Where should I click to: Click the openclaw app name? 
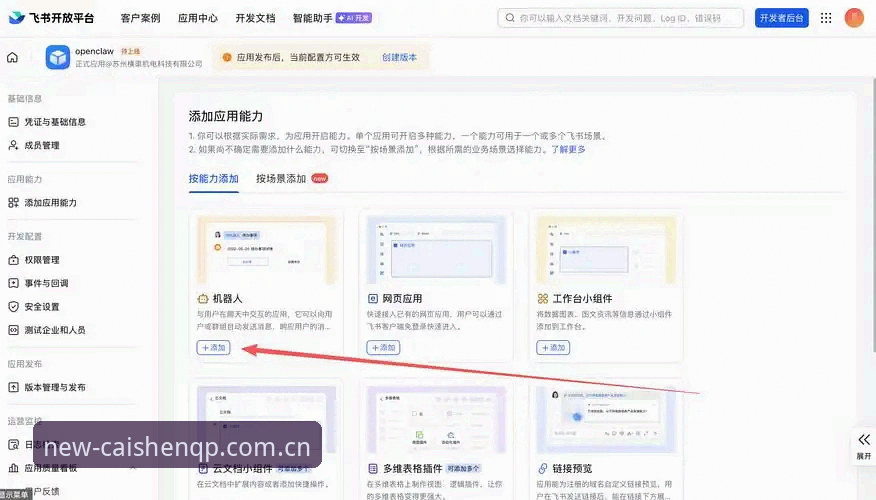coord(94,51)
